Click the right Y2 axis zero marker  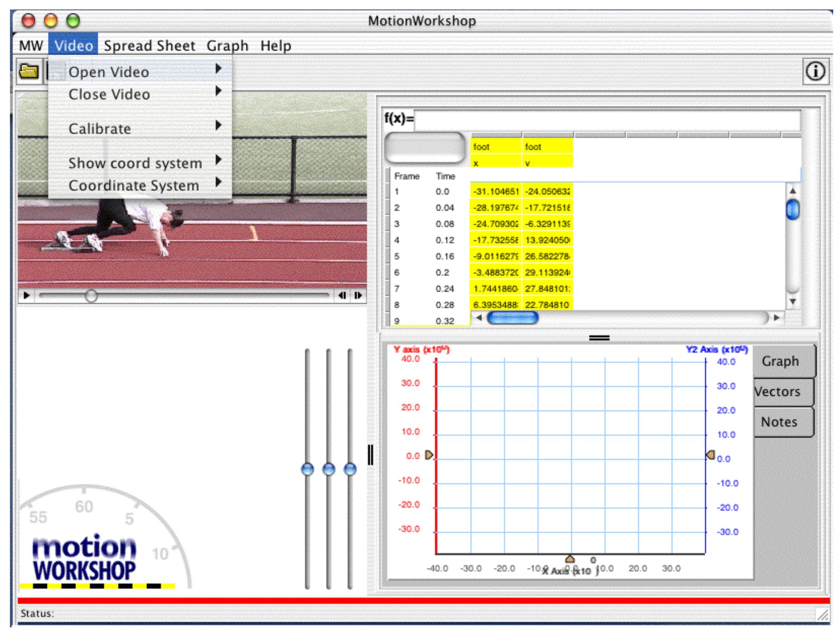point(711,455)
